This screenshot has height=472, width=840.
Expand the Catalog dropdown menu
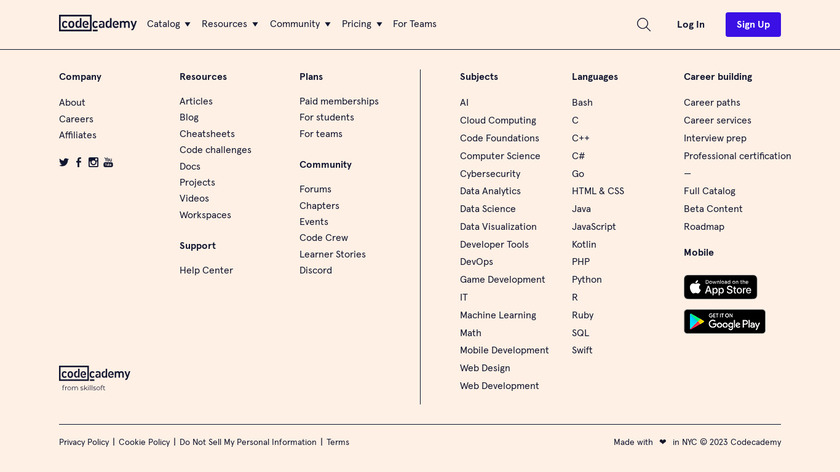coord(168,24)
